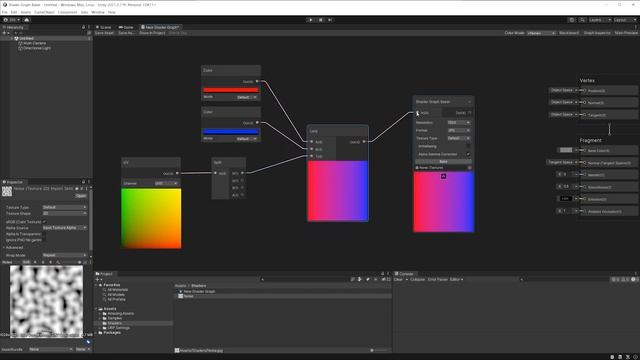Toggle the sRGB (Color Texture) checkbox

(44, 222)
